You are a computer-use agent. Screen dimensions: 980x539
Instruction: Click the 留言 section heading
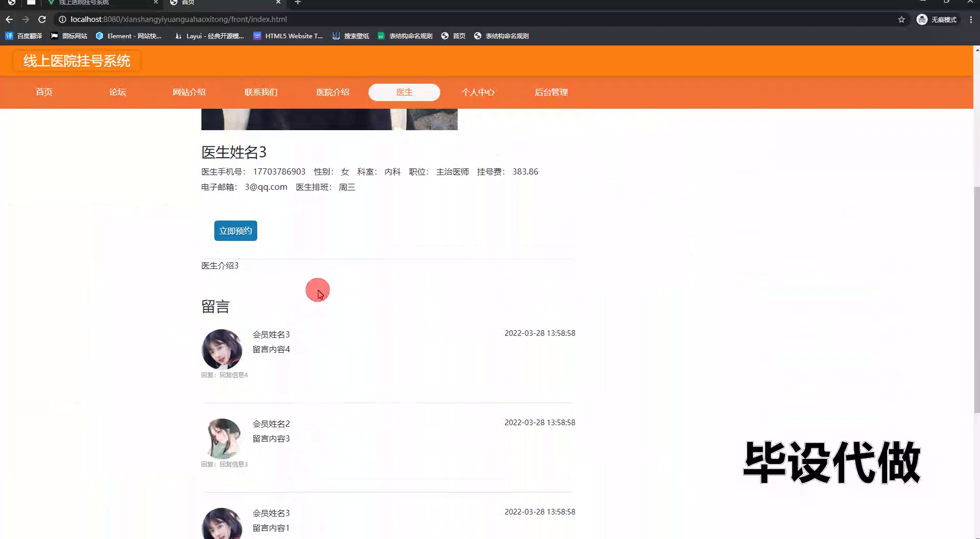[x=215, y=307]
